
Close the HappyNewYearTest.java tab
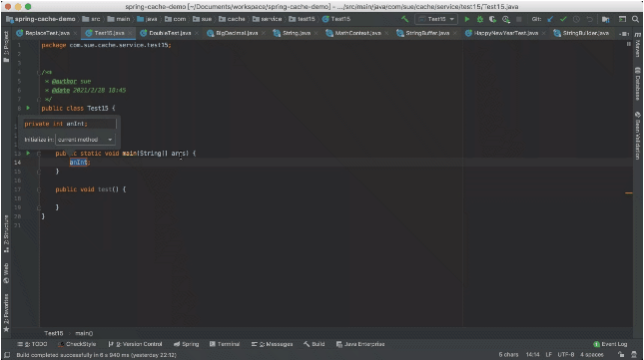point(544,33)
